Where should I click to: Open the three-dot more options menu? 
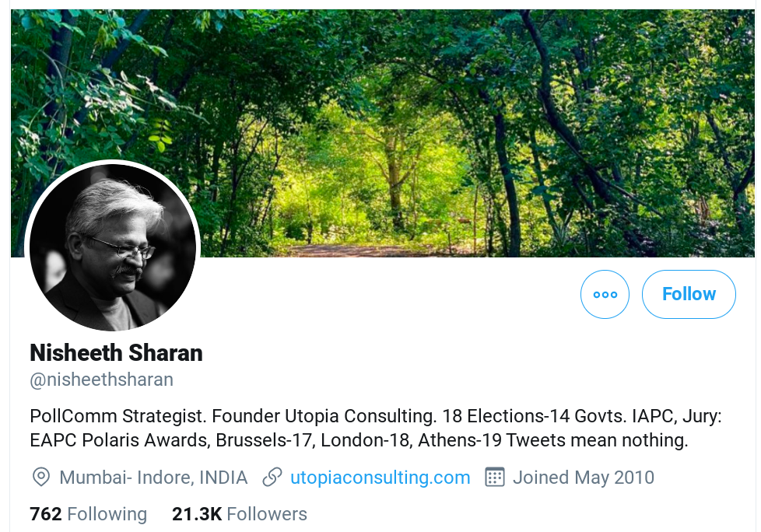(x=605, y=295)
